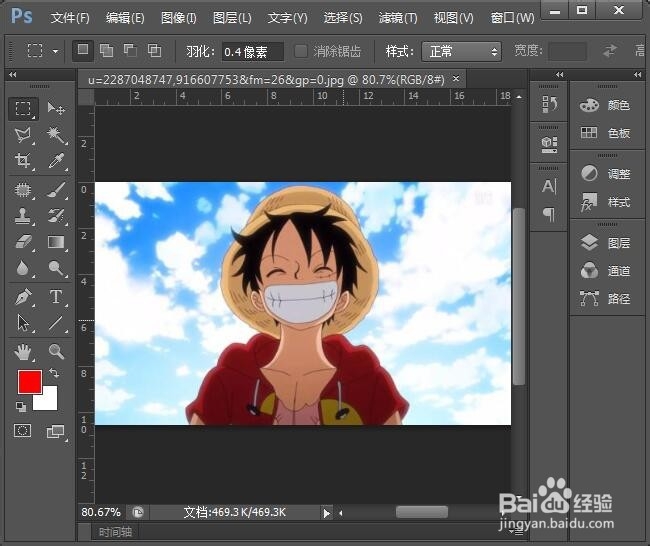Select the Crop tool
Image resolution: width=650 pixels, height=546 pixels.
pos(23,161)
